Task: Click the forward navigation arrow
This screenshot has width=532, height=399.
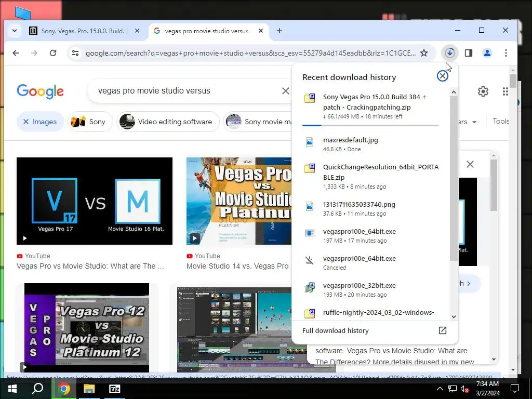Action: click(x=34, y=53)
